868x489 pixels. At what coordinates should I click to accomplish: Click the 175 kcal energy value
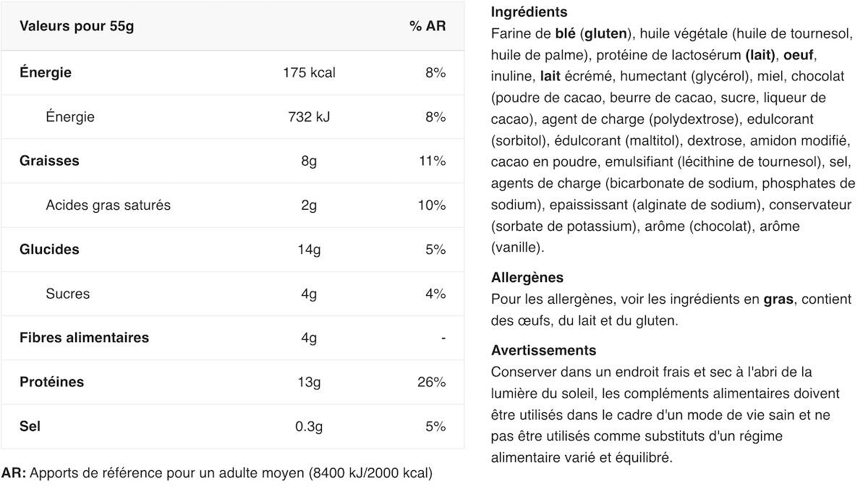pyautogui.click(x=309, y=73)
